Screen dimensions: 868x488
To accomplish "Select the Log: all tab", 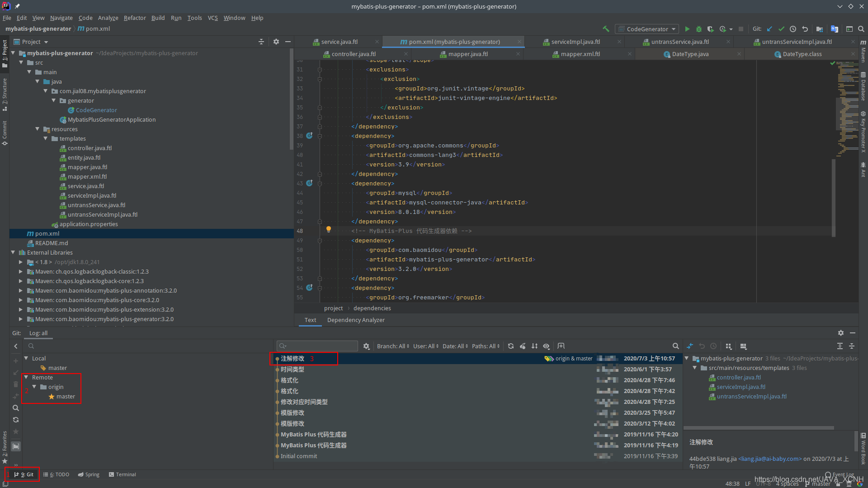I will point(38,333).
